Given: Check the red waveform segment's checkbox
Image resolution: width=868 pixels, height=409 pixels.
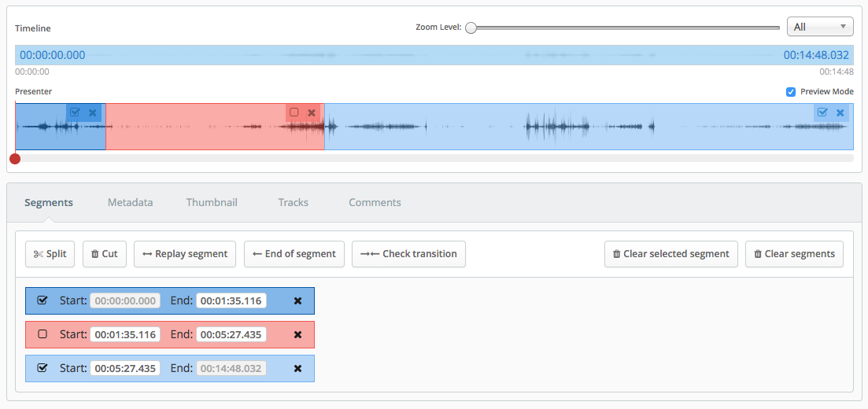Looking at the screenshot, I should [294, 112].
